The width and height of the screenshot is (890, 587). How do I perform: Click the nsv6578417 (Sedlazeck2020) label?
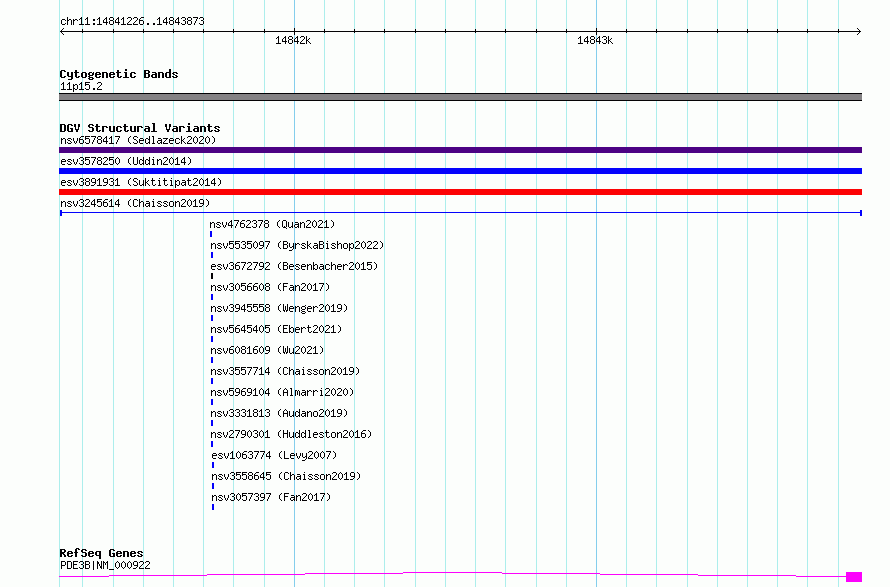pos(138,140)
